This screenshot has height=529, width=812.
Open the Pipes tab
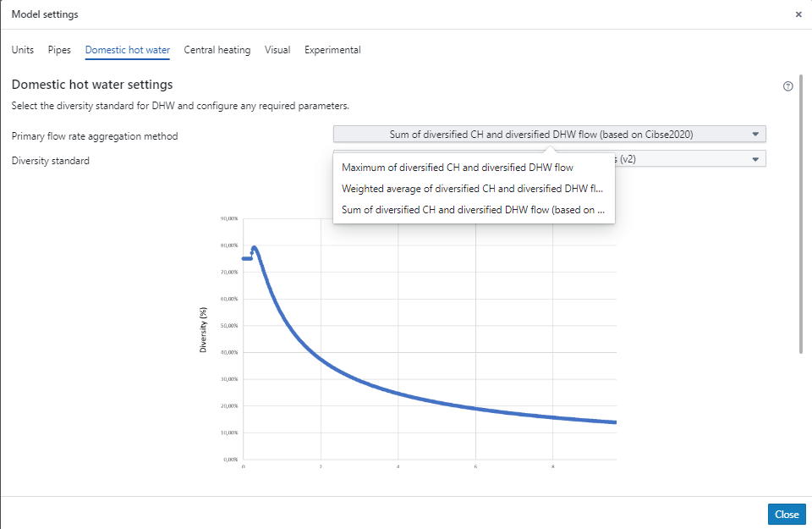pyautogui.click(x=59, y=50)
